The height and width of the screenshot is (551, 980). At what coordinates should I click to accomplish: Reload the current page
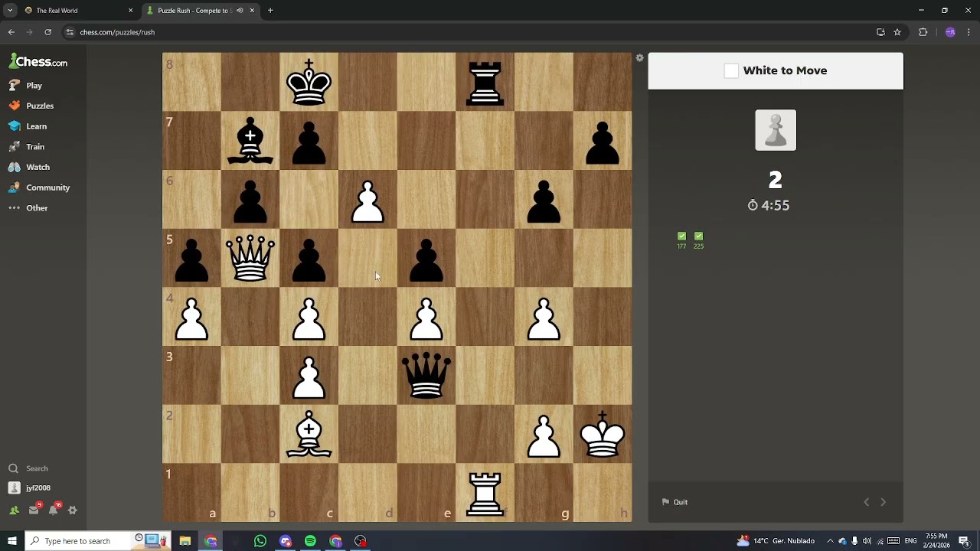coord(47,32)
